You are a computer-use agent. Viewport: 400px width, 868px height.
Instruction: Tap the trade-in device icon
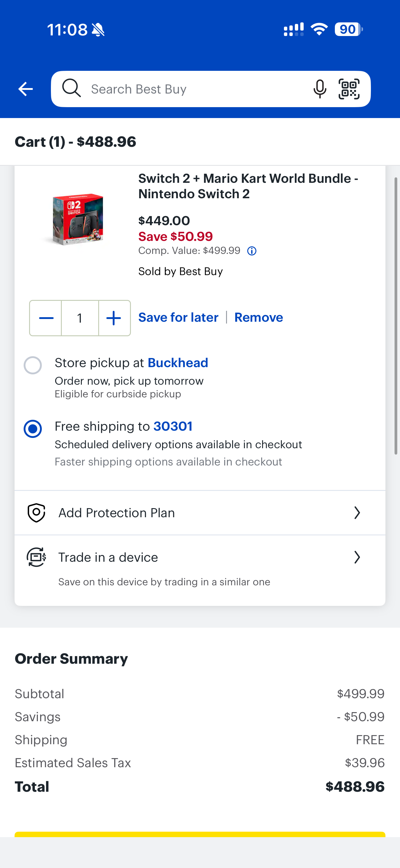tap(36, 557)
